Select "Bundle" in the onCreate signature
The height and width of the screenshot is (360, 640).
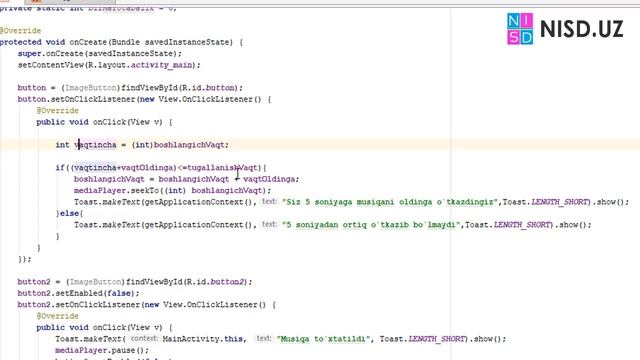[126, 42]
